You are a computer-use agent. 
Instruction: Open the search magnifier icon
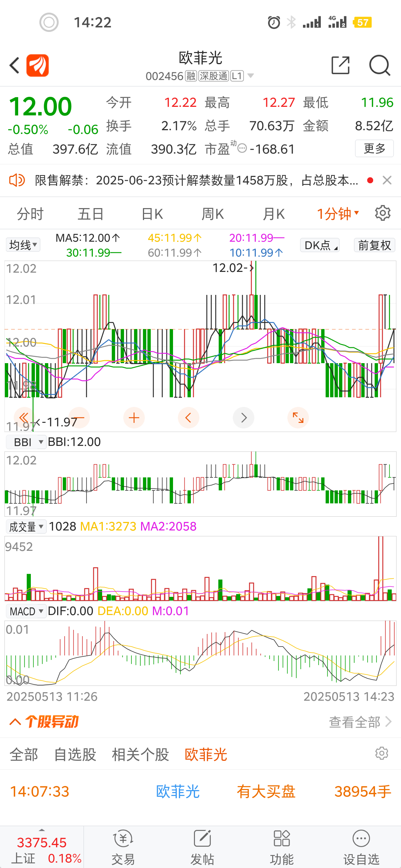pyautogui.click(x=380, y=66)
